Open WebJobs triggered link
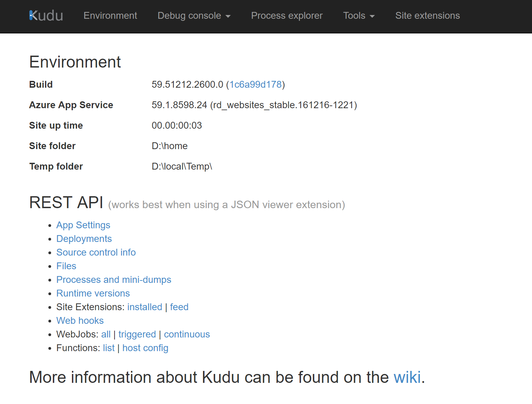The width and height of the screenshot is (532, 404). pyautogui.click(x=137, y=334)
